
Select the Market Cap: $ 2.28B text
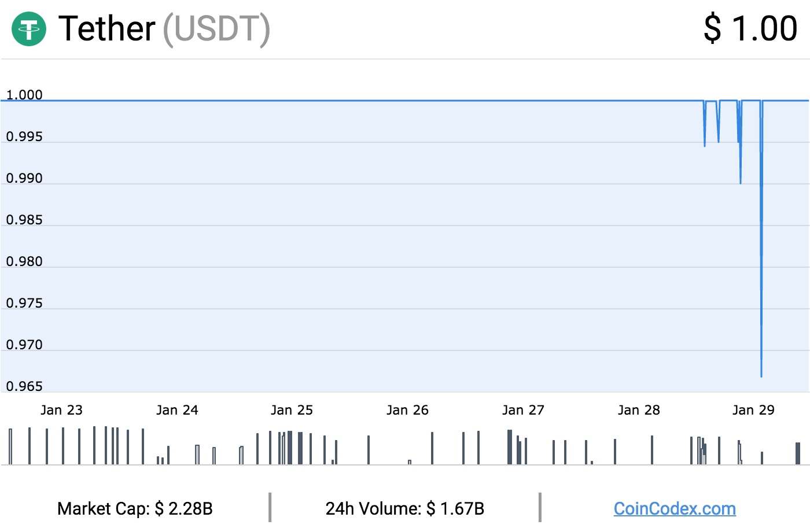135,509
